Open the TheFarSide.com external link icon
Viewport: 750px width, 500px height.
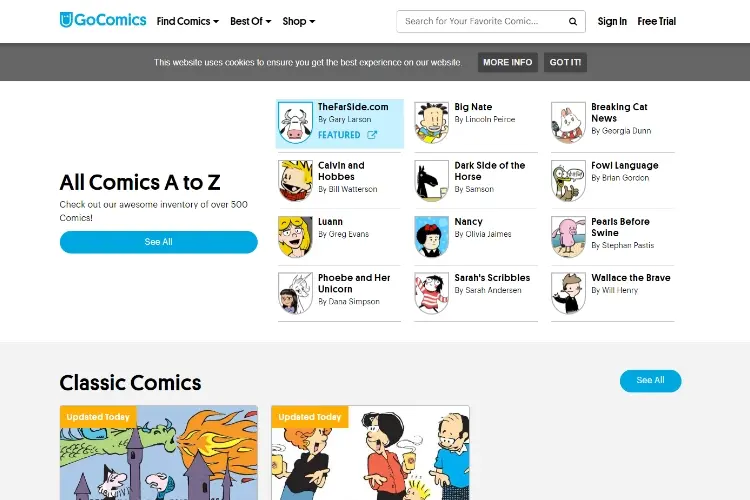(372, 135)
